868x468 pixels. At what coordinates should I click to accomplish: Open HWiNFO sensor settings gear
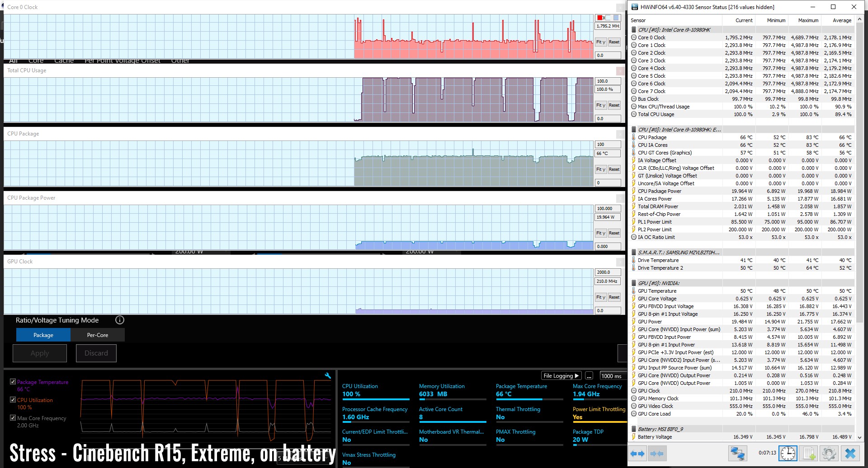pyautogui.click(x=829, y=454)
